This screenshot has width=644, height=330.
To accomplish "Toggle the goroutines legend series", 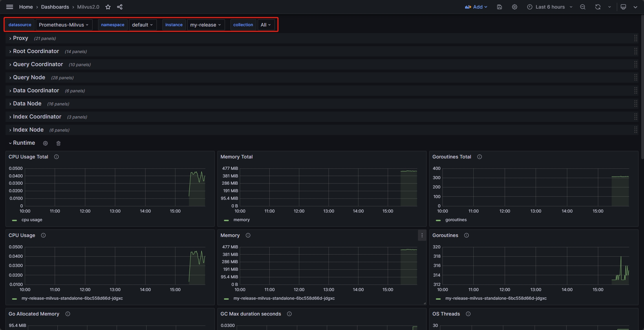I will coord(456,220).
